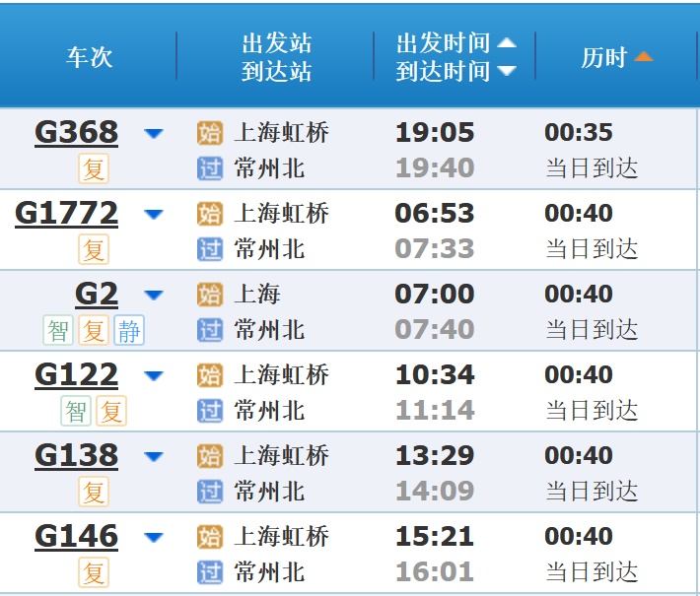Expand stop list for train G122
Screen dimensions: 700x596
click(154, 375)
